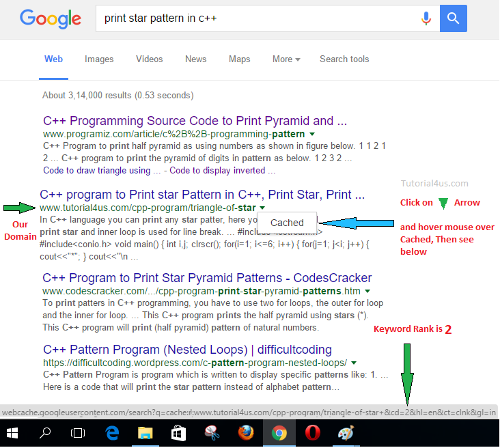The image size is (500, 448).
Task: Open File Explorer from the taskbar
Action: coord(145,433)
